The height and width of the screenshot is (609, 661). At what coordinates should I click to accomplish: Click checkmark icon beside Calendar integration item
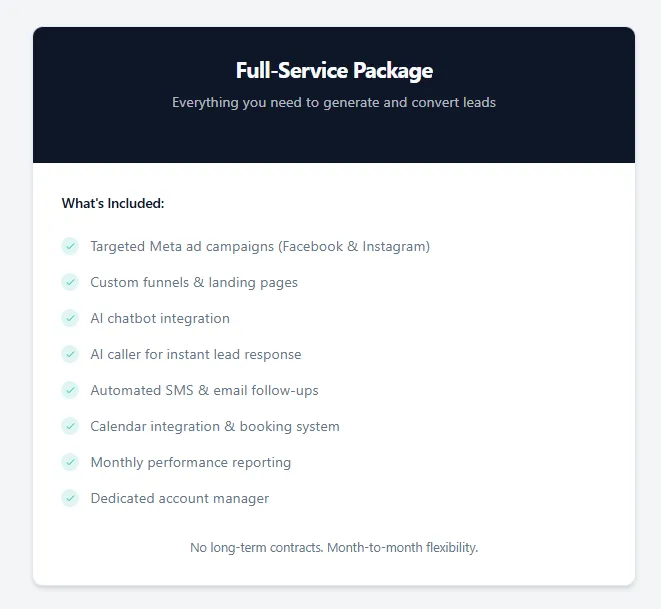click(x=70, y=426)
